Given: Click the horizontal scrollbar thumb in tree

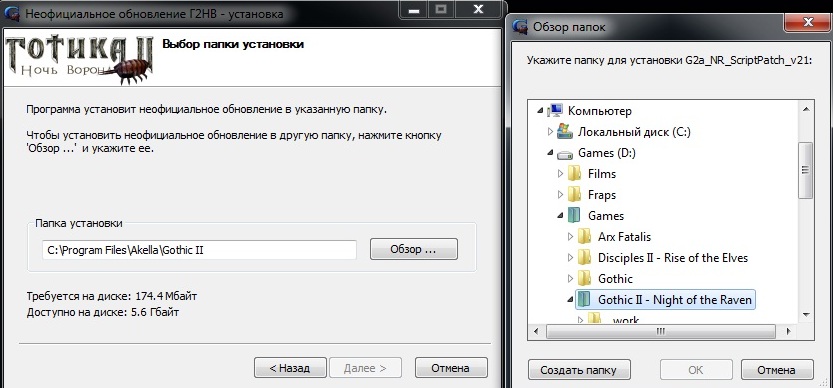Looking at the screenshot, I should [660, 332].
